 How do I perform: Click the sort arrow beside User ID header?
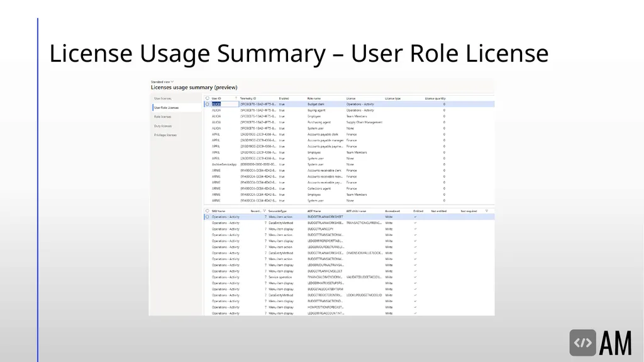(x=236, y=98)
